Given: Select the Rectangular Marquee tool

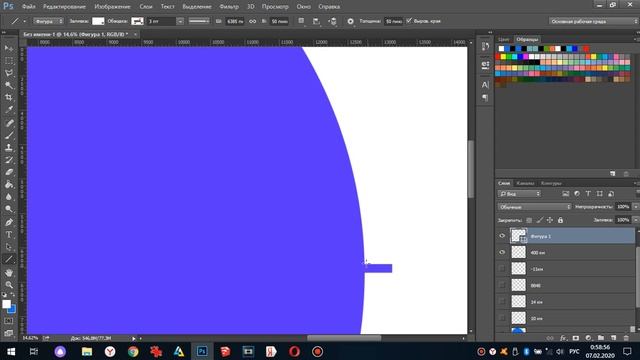Looking at the screenshot, I should point(9,60).
